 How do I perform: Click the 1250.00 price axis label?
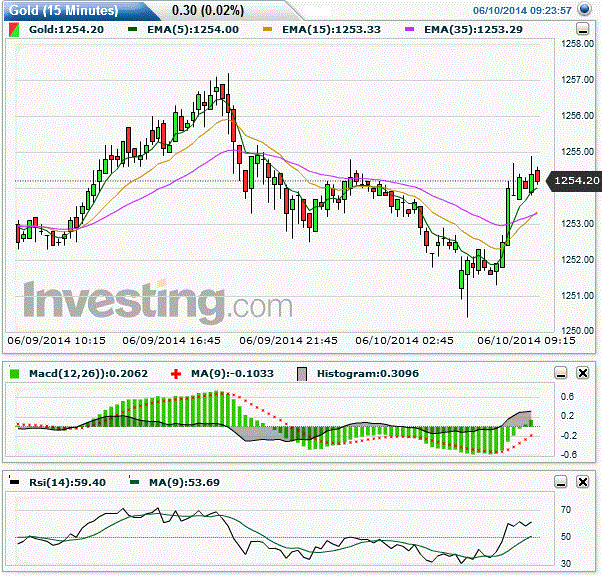[577, 331]
